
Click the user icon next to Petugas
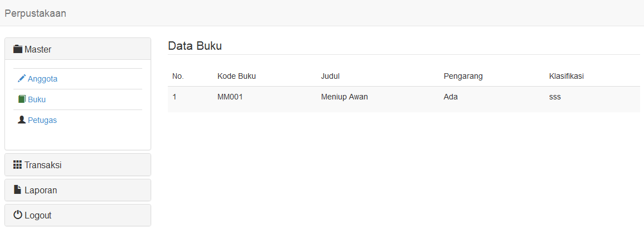point(22,120)
